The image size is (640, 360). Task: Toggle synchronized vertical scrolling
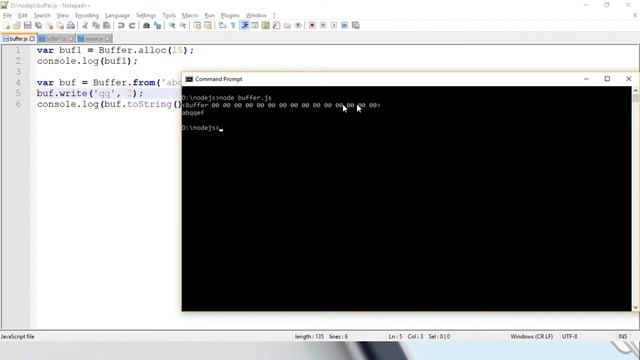(197, 25)
